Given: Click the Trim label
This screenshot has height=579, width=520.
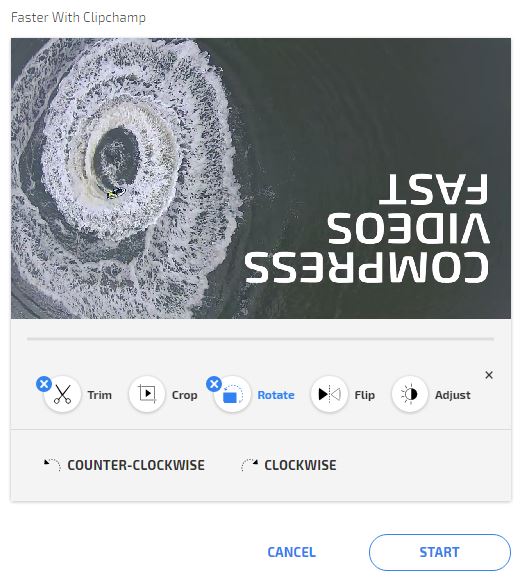Looking at the screenshot, I should coord(100,395).
